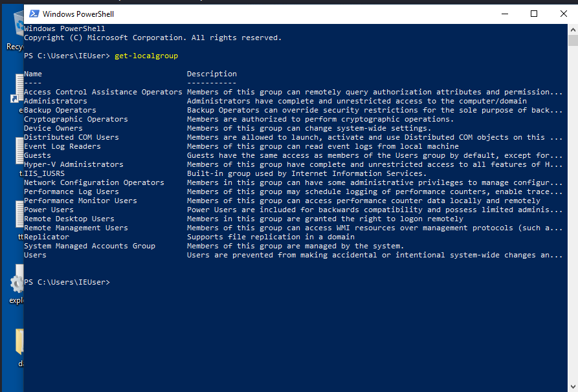Screen dimensions: 578x392
Task: Click 'Members of this group are managed by the system.'
Action: (x=296, y=246)
